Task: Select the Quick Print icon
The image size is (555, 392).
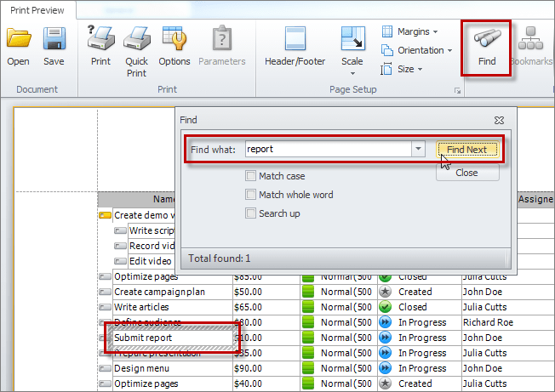Action: [136, 40]
